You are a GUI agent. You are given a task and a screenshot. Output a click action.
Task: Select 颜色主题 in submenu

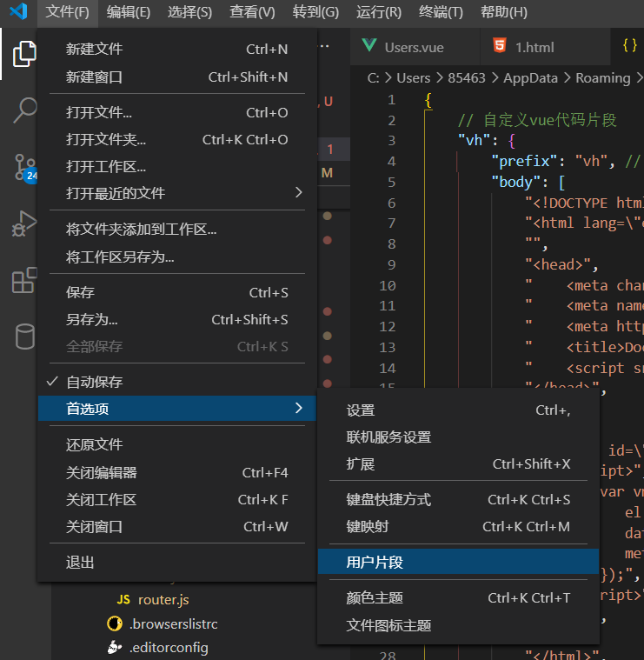pyautogui.click(x=458, y=597)
